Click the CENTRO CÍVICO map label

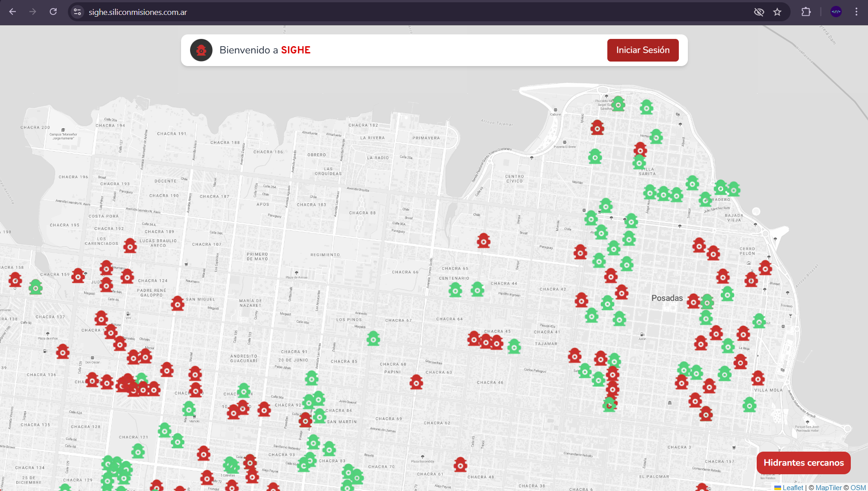515,179
